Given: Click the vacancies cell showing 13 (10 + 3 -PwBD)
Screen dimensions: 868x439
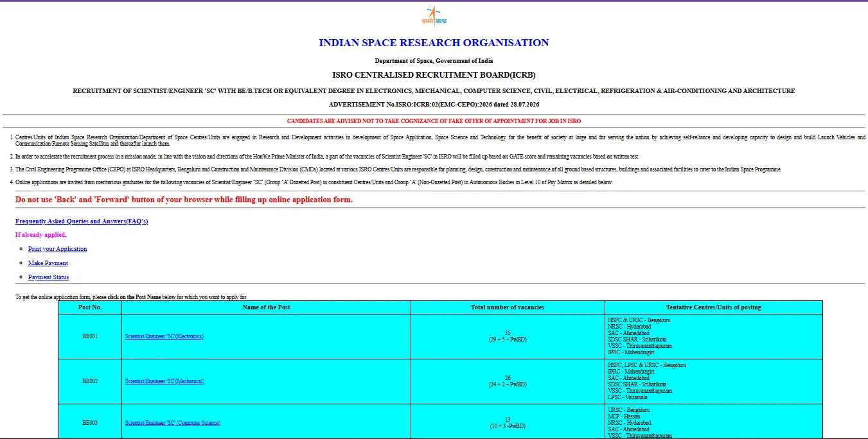Looking at the screenshot, I should [x=508, y=423].
